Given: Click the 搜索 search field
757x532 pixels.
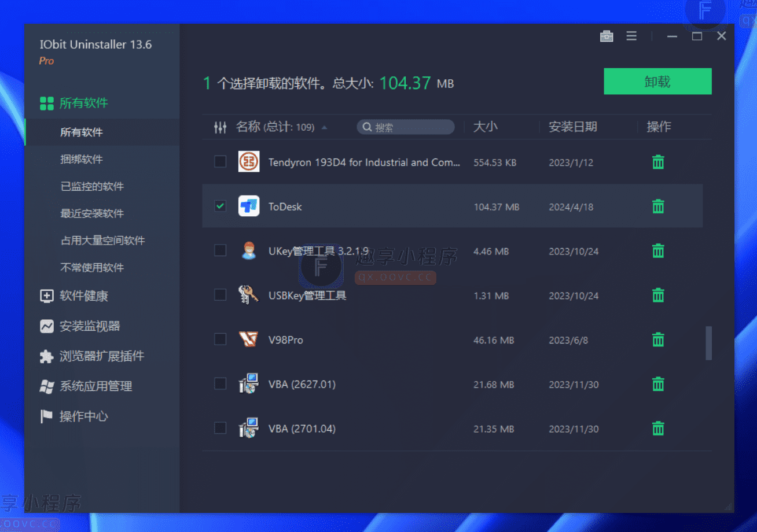Looking at the screenshot, I should 406,127.
